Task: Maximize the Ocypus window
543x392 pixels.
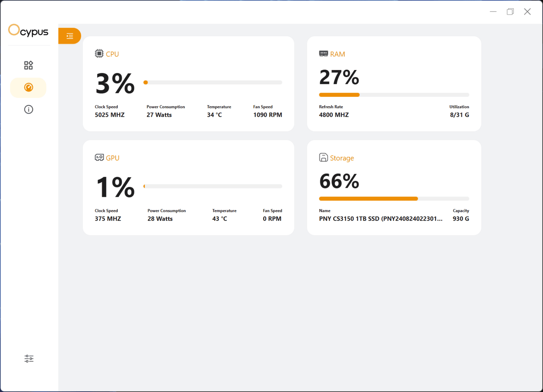Action: 510,11
